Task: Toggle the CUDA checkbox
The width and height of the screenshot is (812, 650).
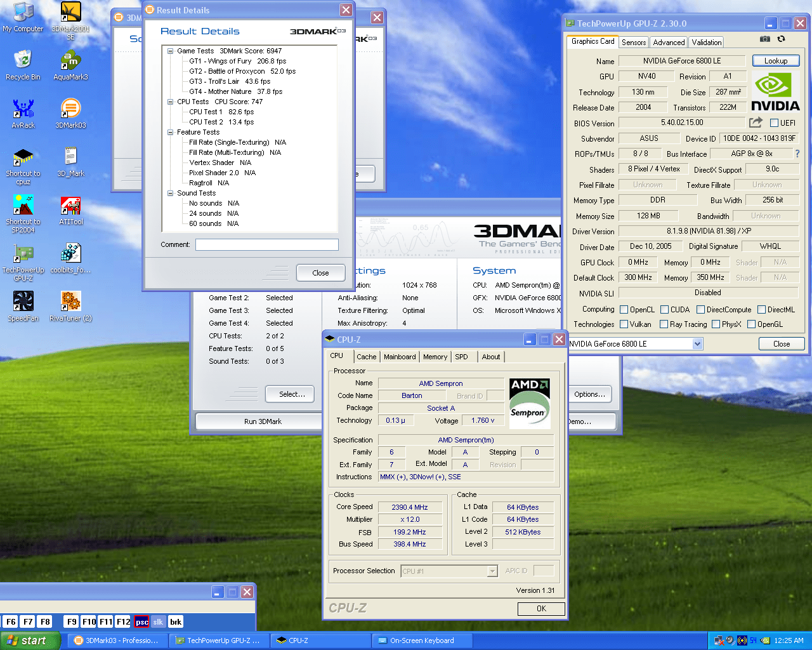Action: (x=664, y=310)
